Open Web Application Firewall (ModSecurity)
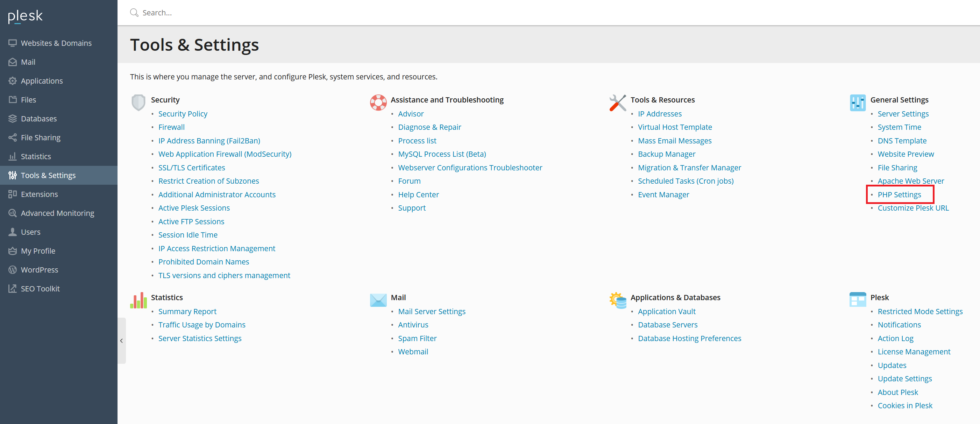 225,154
